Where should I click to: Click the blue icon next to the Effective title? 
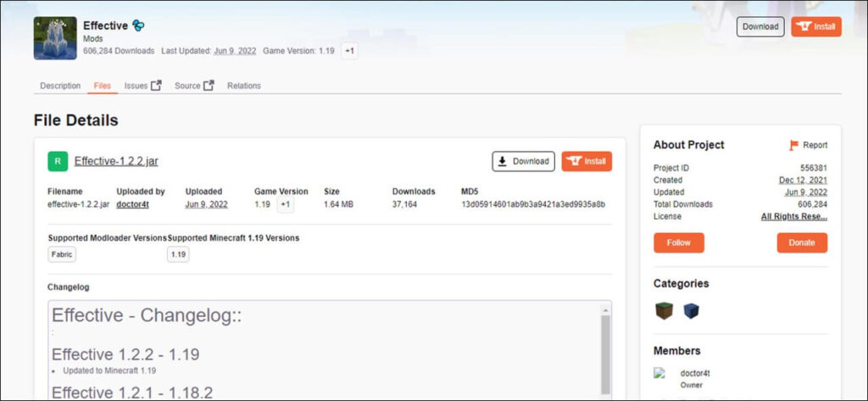(138, 25)
